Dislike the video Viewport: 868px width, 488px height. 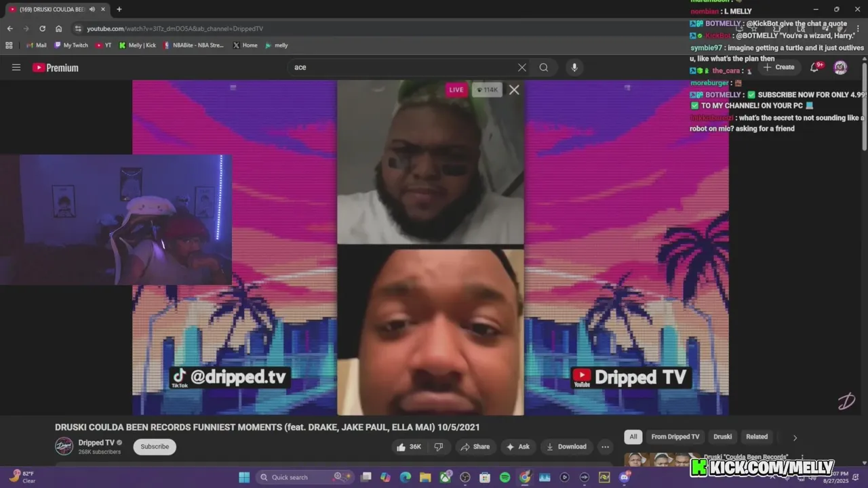[439, 447]
